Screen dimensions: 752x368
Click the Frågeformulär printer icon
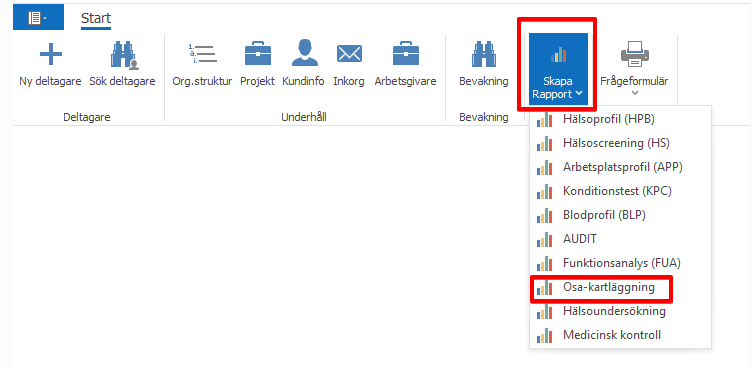tap(635, 54)
